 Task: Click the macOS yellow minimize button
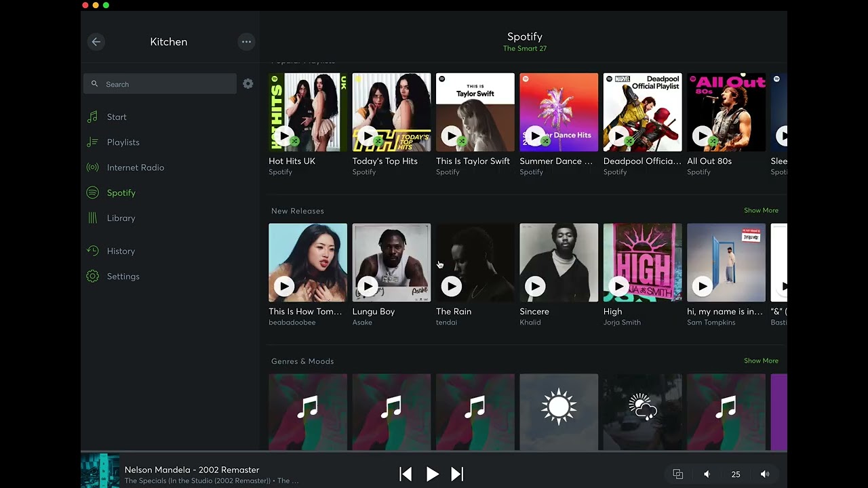96,5
